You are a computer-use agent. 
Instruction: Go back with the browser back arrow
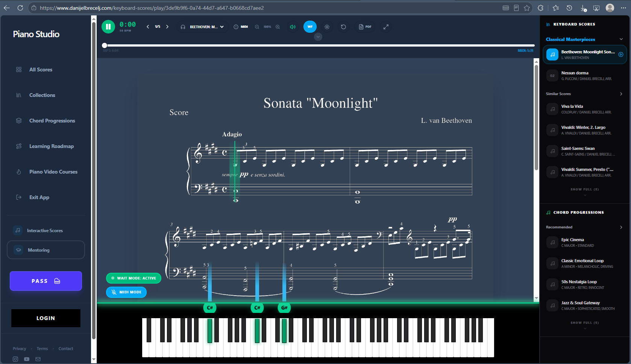(7, 8)
